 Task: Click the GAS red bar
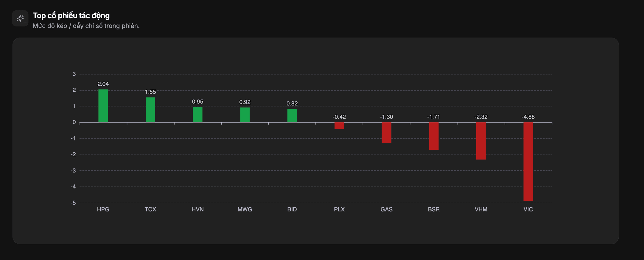click(387, 133)
